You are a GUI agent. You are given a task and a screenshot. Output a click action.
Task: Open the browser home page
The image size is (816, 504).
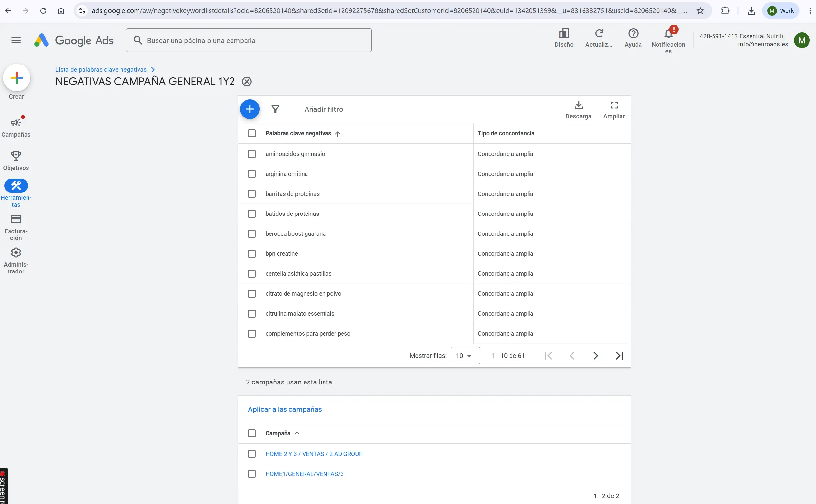pos(61,11)
